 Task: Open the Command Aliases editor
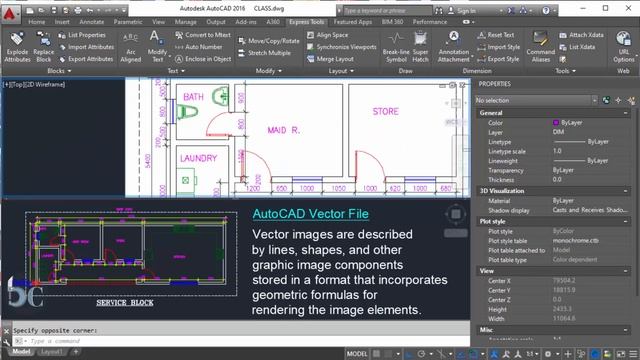[540, 47]
